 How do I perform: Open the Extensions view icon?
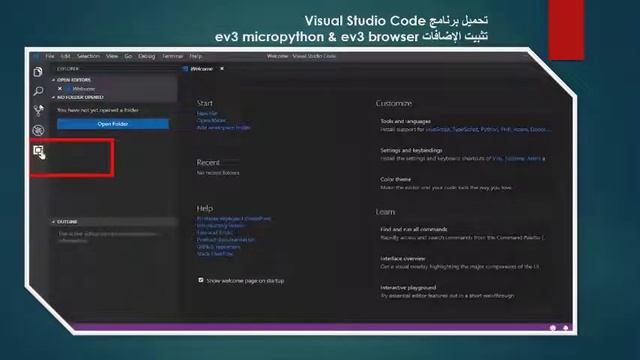coord(38,151)
